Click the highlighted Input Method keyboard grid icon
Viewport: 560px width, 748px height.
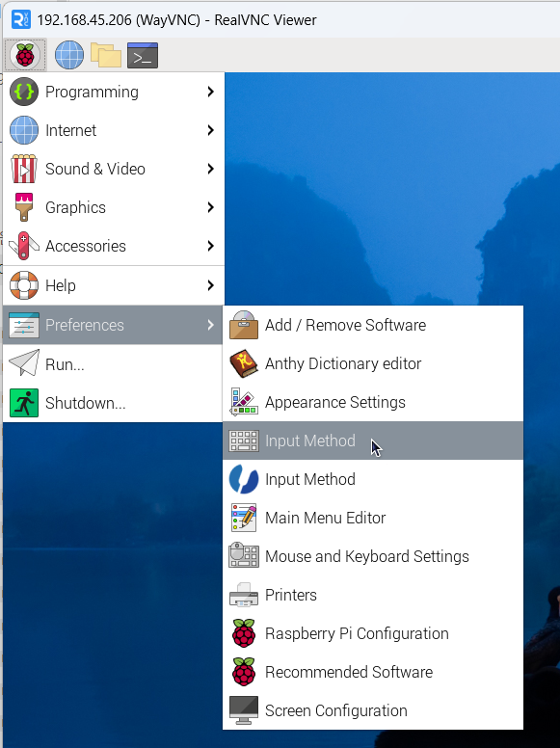click(x=244, y=441)
